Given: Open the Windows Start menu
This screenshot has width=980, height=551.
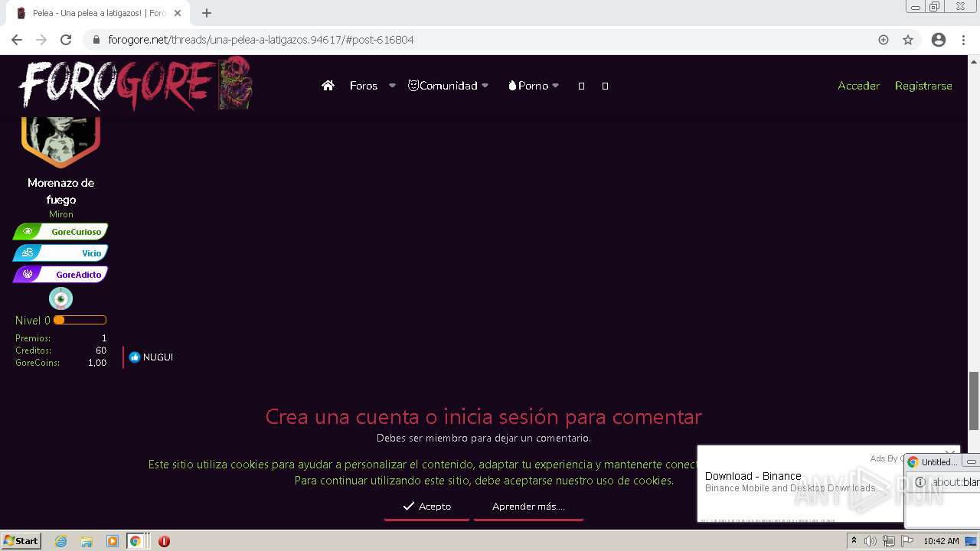Looking at the screenshot, I should [21, 541].
